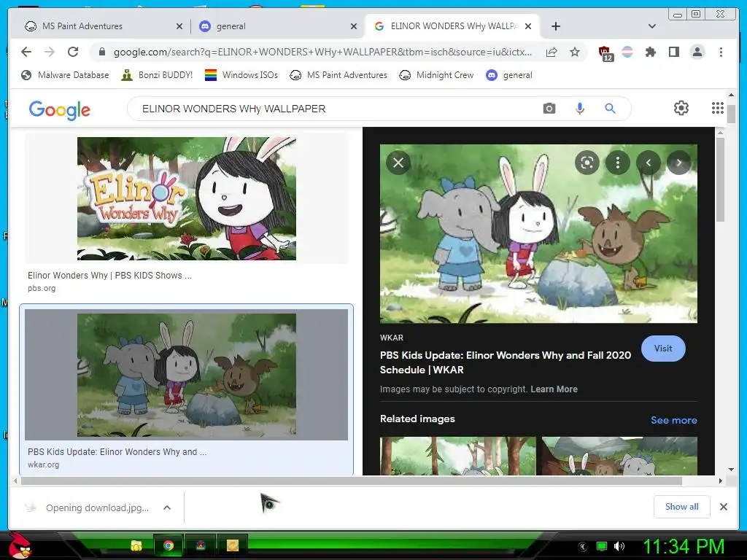This screenshot has height=560, width=747.
Task: Open first related image thumbnail
Action: pos(457,456)
